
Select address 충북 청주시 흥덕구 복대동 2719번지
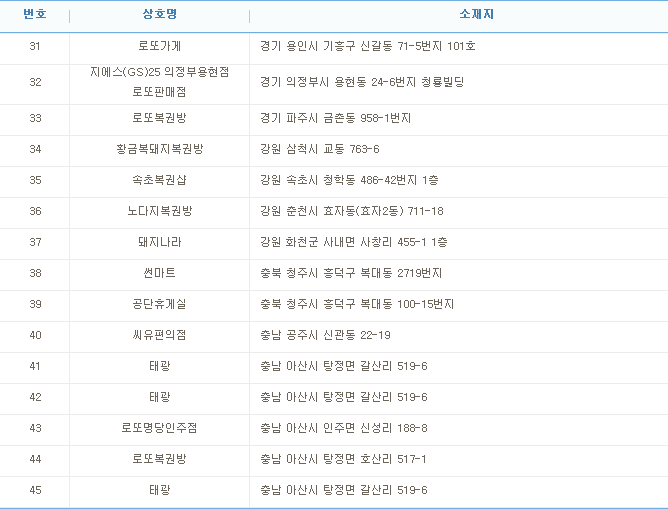coord(351,273)
